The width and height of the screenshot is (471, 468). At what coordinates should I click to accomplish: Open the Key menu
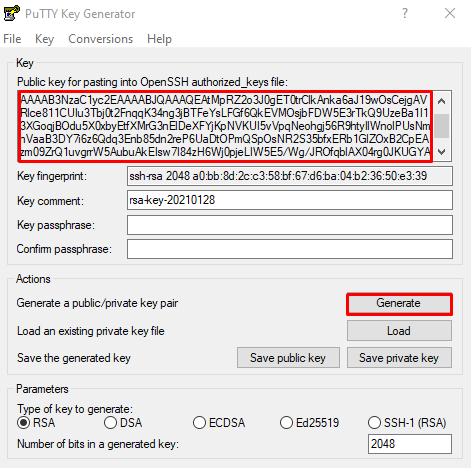[x=44, y=39]
